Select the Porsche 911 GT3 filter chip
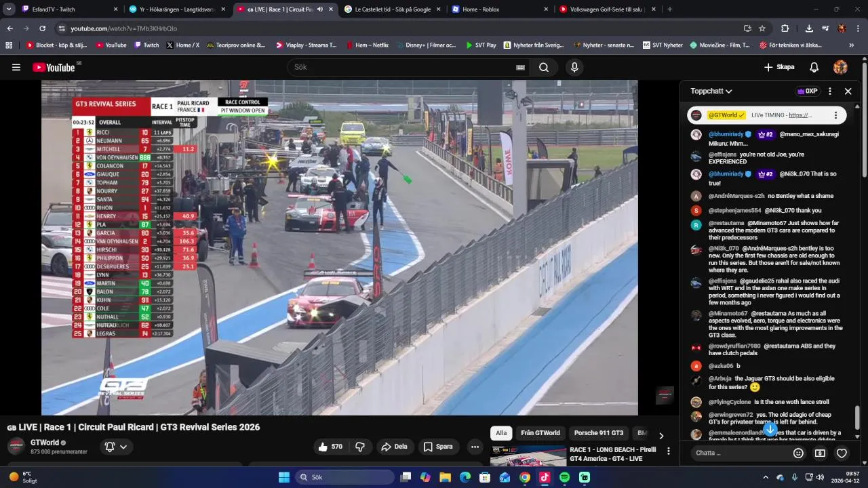 click(x=599, y=433)
